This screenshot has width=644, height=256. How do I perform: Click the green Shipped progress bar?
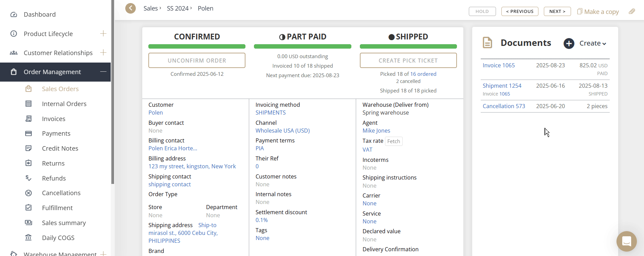(x=408, y=47)
